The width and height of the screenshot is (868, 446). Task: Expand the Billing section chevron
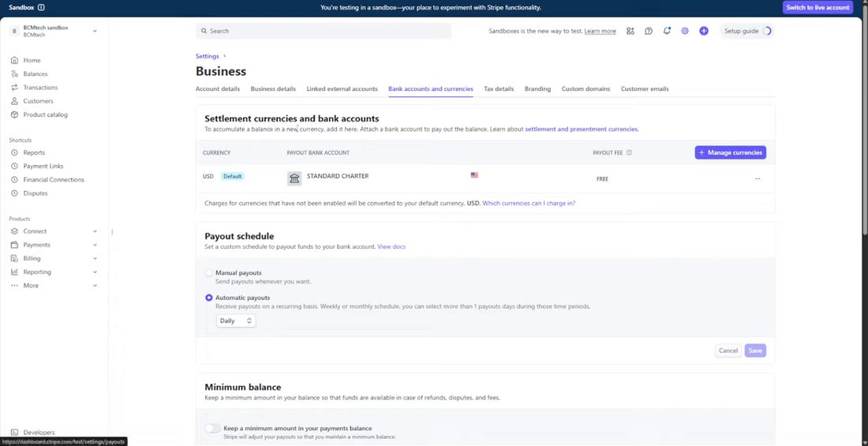tap(95, 258)
